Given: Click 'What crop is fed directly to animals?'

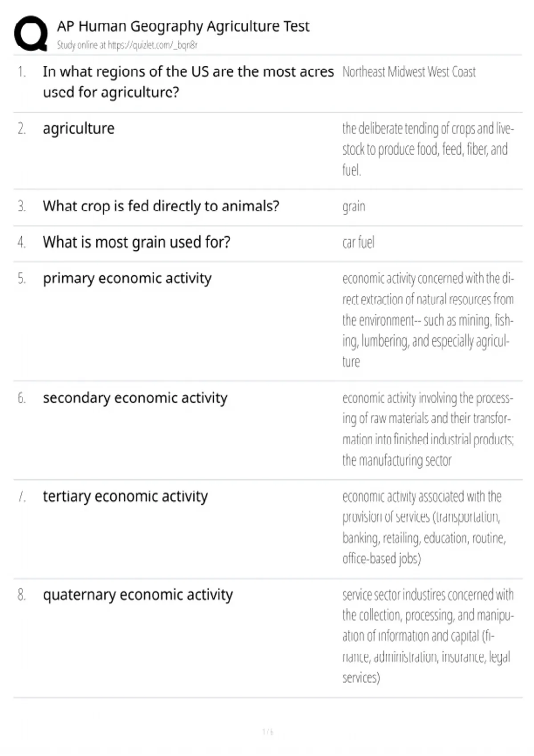Looking at the screenshot, I should click(x=161, y=206).
